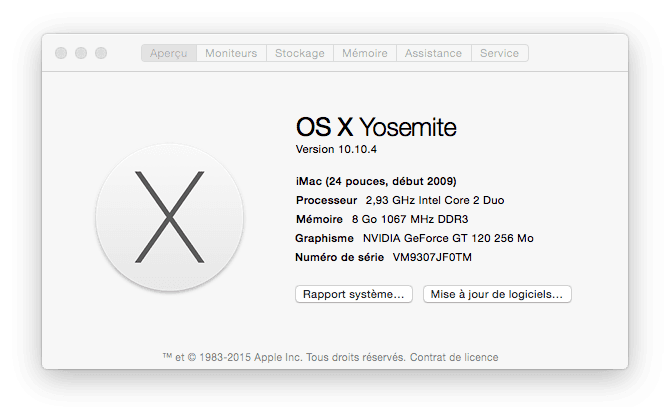Screen dimensions: 670x419
Task: Click the Graphisme label
Action: point(324,238)
